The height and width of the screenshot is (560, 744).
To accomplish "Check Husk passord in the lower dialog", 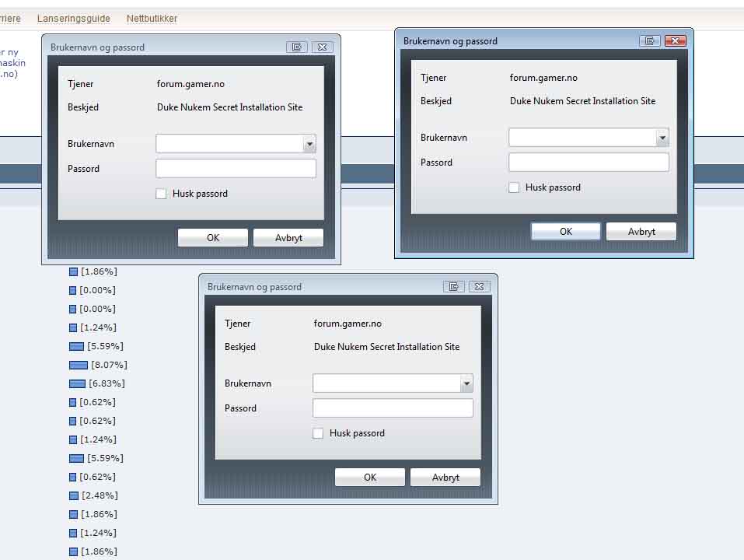I will pyautogui.click(x=318, y=433).
